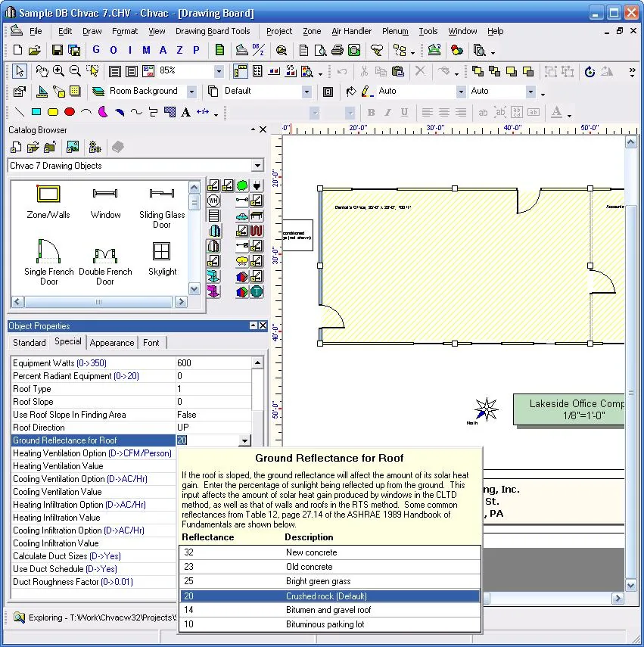Open the Air Handler menu
The height and width of the screenshot is (647, 644).
[351, 31]
